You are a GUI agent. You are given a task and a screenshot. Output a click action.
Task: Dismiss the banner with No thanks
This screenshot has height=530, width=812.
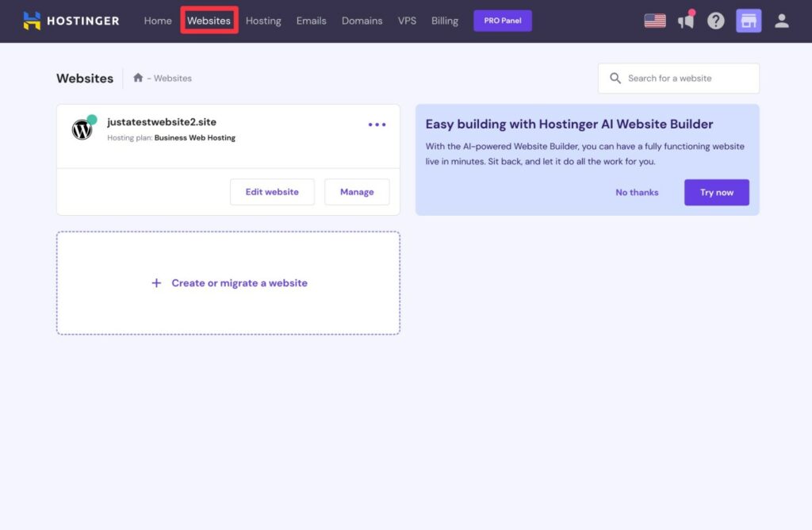click(x=637, y=192)
